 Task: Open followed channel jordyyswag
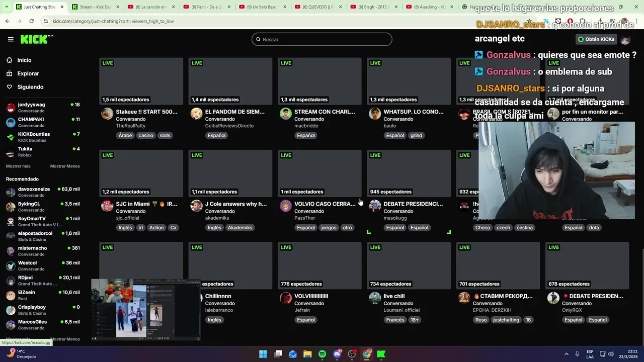pos(43,108)
